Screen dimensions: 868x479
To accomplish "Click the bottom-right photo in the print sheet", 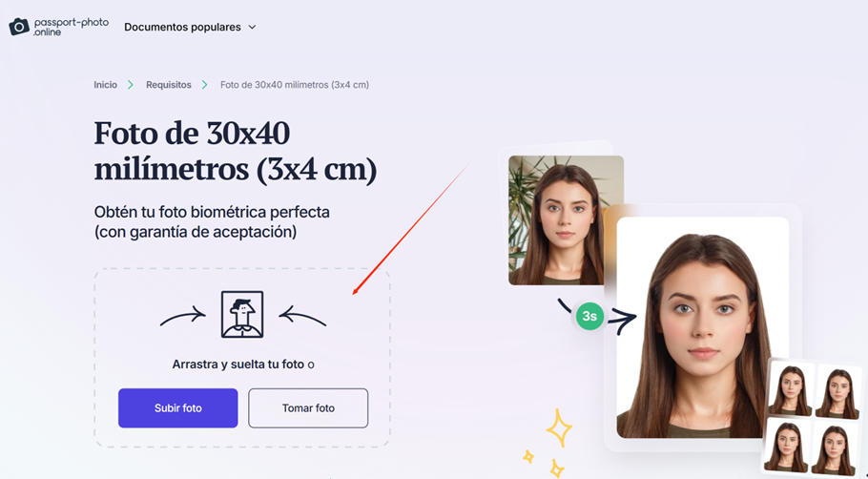I will (835, 448).
